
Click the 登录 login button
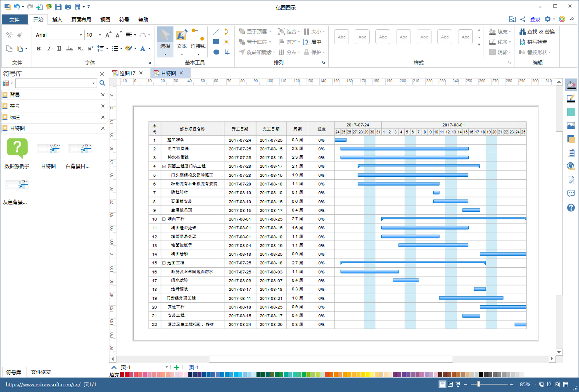click(535, 19)
